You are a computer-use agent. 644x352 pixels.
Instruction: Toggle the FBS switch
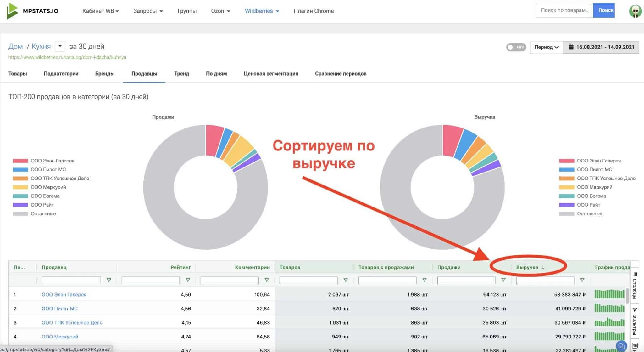click(516, 47)
